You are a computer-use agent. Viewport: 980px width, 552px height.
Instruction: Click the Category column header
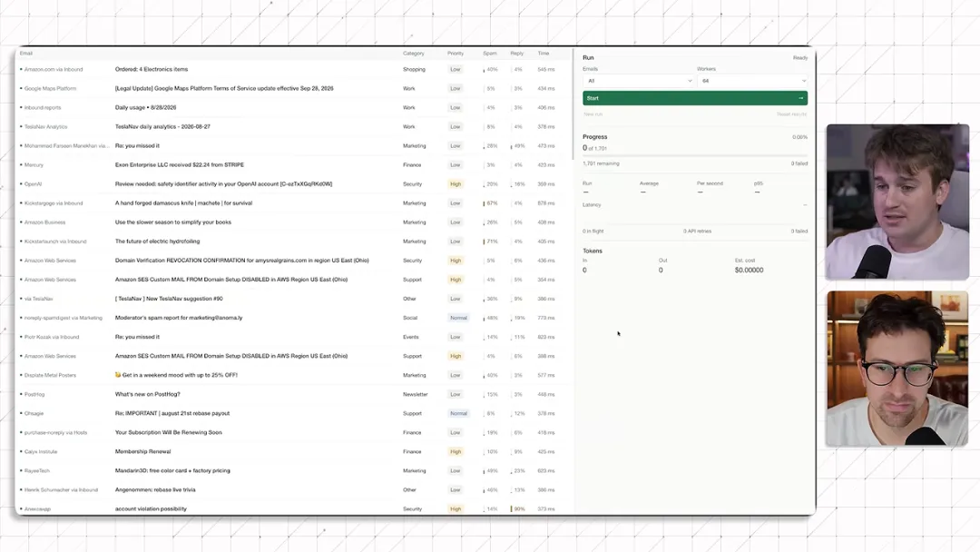tap(414, 54)
